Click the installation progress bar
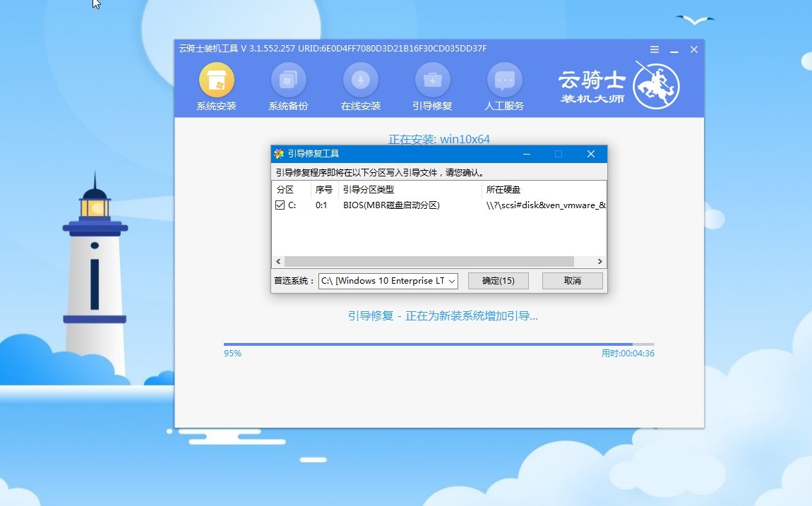Viewport: 812px width, 506px height. coord(439,344)
